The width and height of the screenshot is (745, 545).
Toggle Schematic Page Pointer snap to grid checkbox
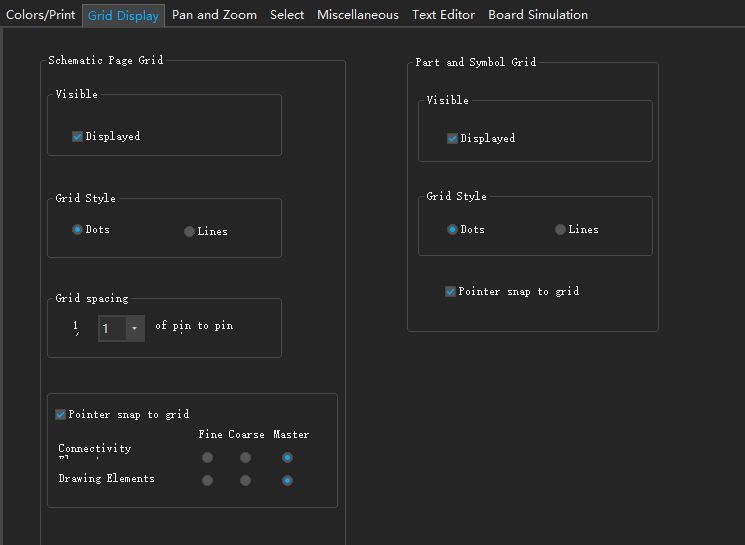coord(61,415)
